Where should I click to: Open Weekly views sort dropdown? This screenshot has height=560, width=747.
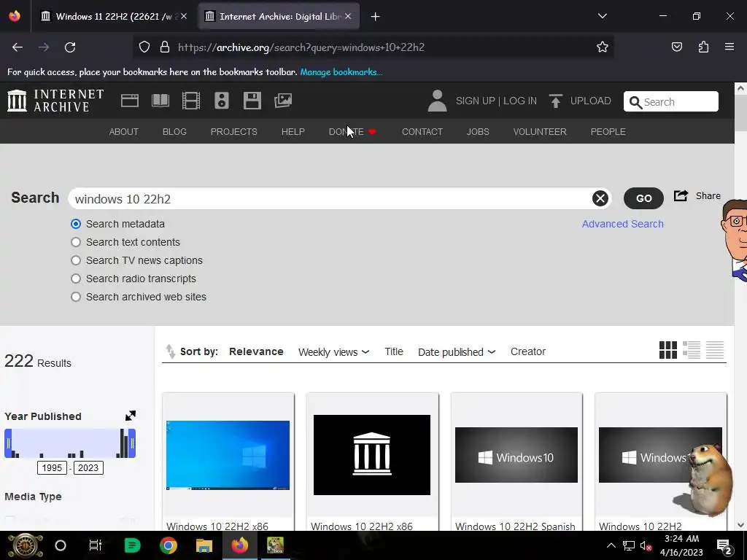pyautogui.click(x=333, y=352)
